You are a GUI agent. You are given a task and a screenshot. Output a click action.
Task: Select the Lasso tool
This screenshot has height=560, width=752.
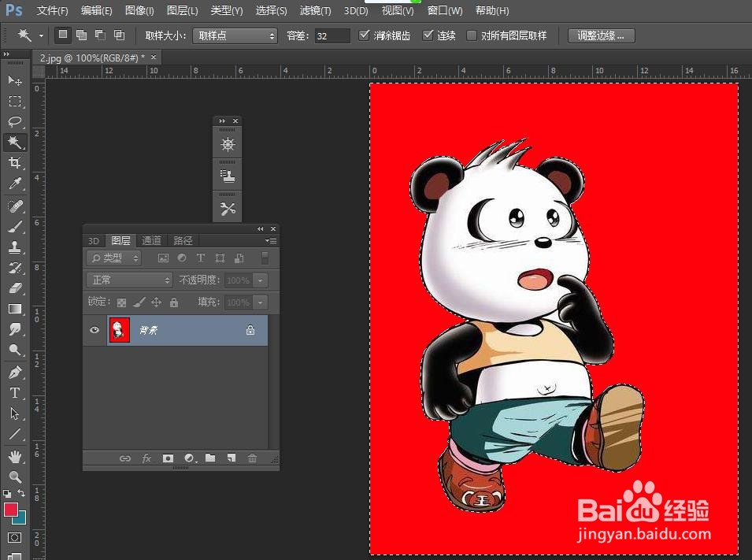(x=15, y=122)
